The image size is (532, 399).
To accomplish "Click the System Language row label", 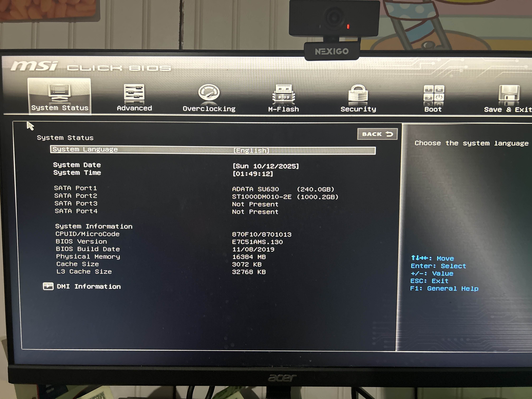I will [x=85, y=149].
